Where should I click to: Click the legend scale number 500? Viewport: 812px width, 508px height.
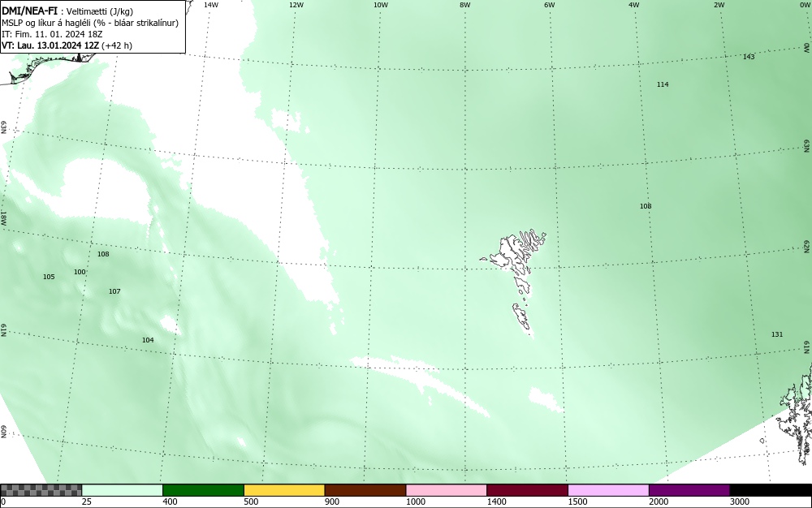(251, 502)
